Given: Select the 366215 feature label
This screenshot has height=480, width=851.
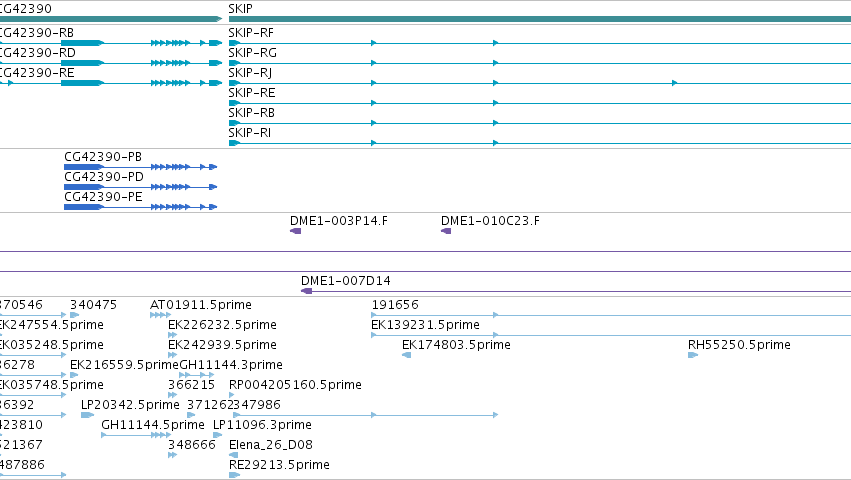Looking at the screenshot, I should coord(192,385).
